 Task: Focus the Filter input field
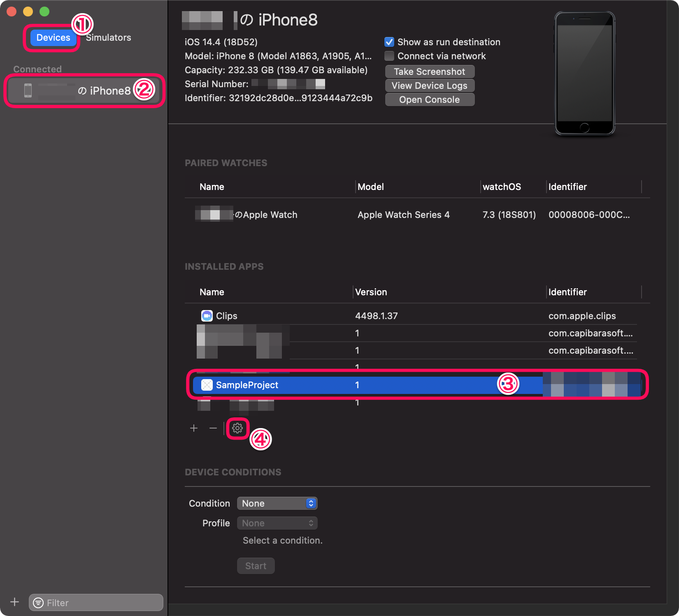[96, 603]
